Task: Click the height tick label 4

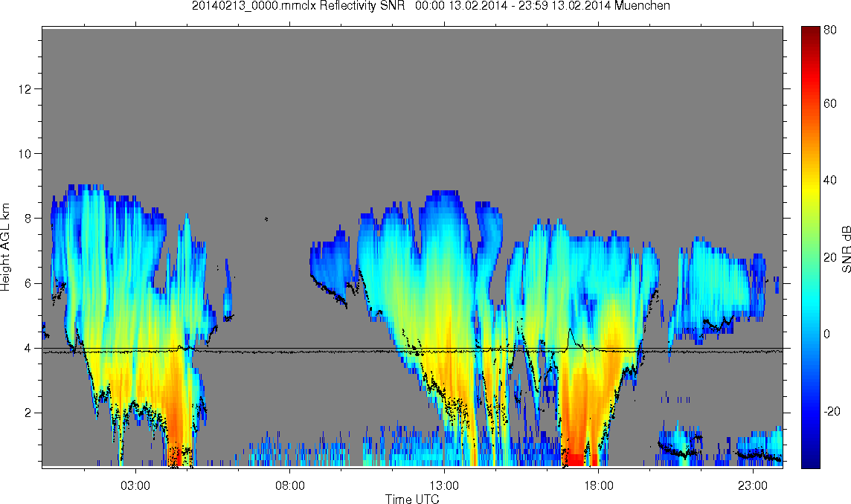Action: coord(28,349)
